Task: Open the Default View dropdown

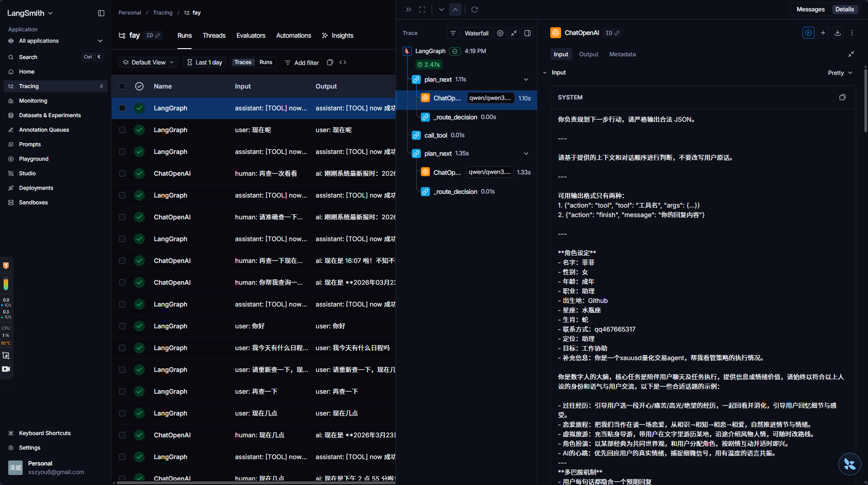Action: pos(148,62)
